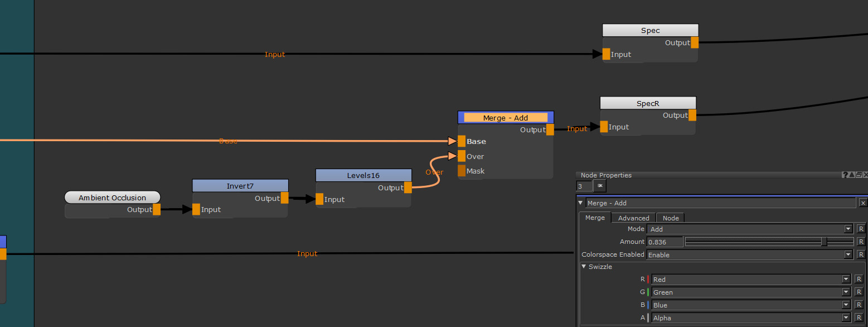The width and height of the screenshot is (868, 327).
Task: Open the Node tab in properties
Action: pos(670,218)
